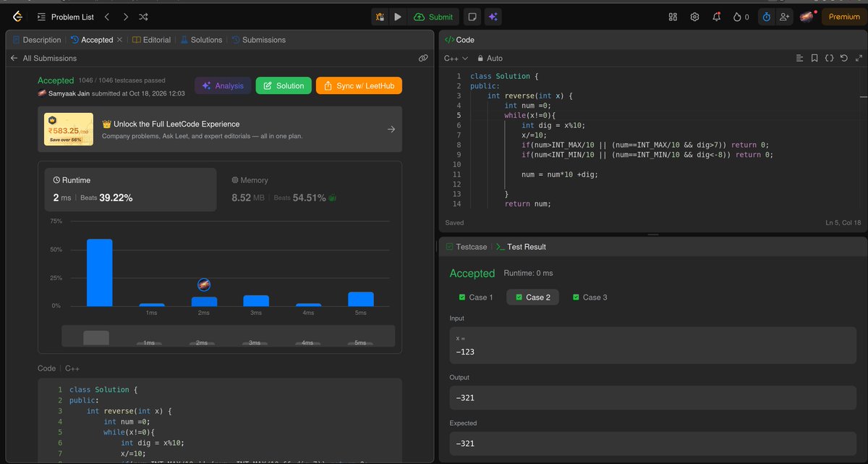Copy submission link with chain icon

423,58
